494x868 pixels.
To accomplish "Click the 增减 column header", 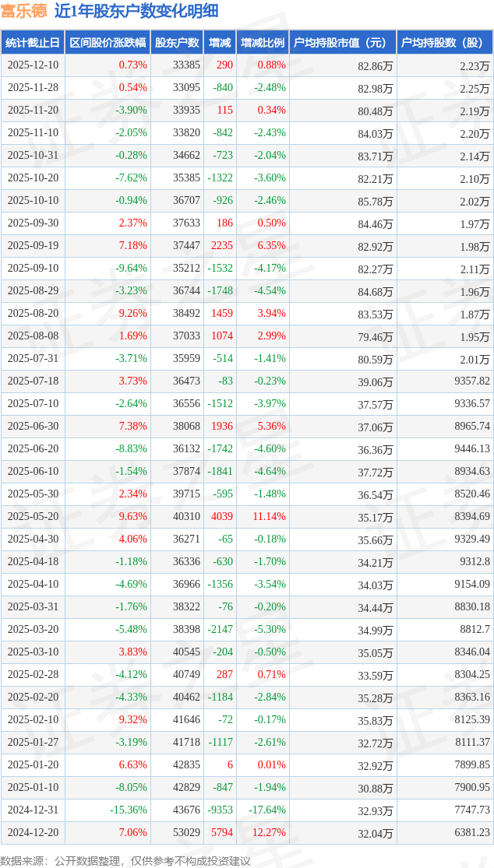I will click(x=220, y=43).
